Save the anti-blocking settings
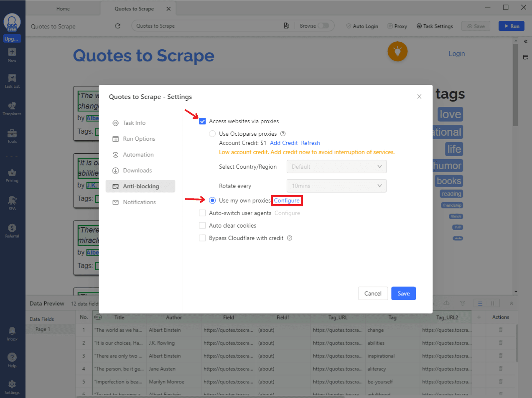The image size is (532, 398). click(x=403, y=293)
